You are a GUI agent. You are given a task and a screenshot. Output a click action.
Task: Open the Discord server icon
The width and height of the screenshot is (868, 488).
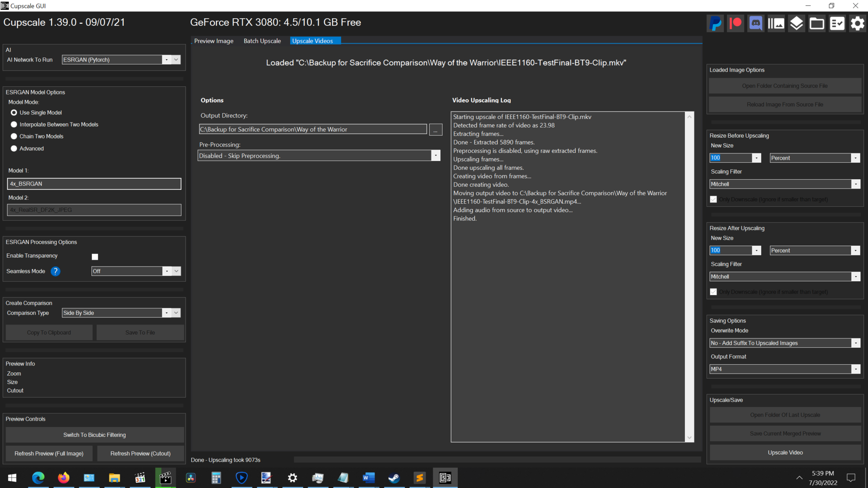(756, 23)
